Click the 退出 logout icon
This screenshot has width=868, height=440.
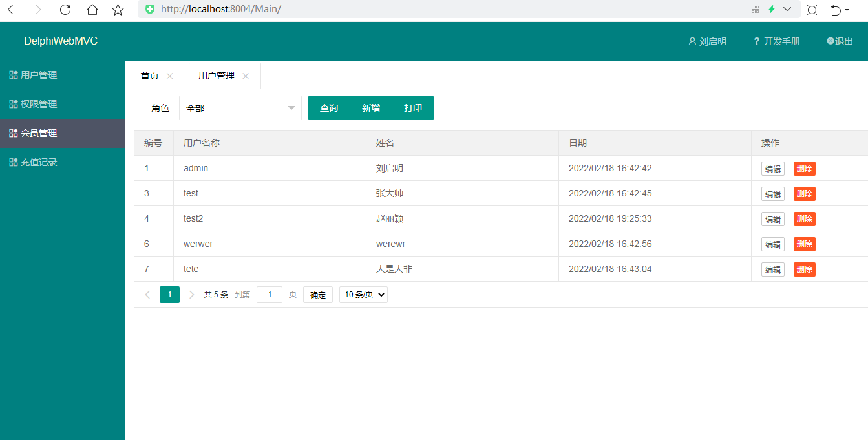pos(830,41)
